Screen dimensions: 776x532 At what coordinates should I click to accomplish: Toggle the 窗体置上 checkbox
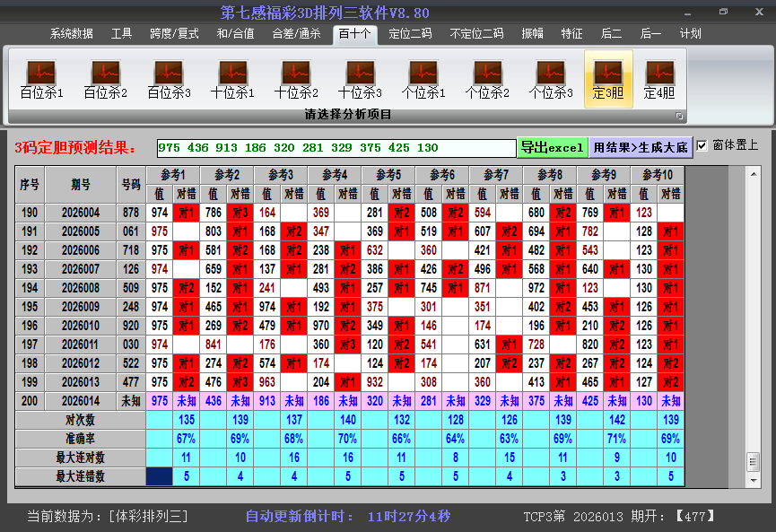pyautogui.click(x=702, y=146)
